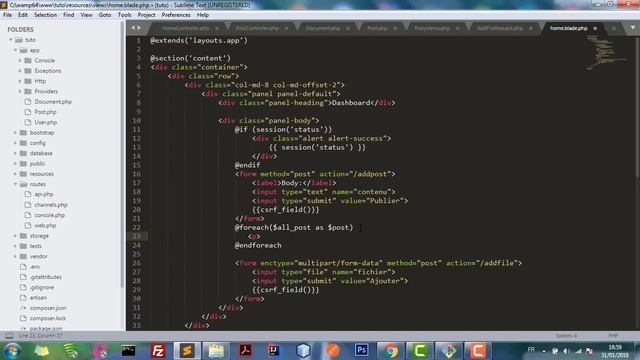
Task: Open the Find menu
Action: [x=69, y=15]
